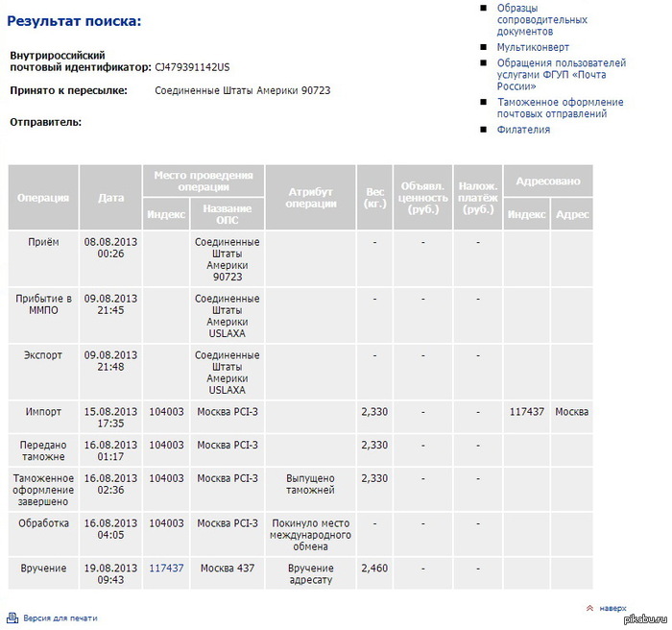Click the Выпущено таможней cell

click(310, 483)
